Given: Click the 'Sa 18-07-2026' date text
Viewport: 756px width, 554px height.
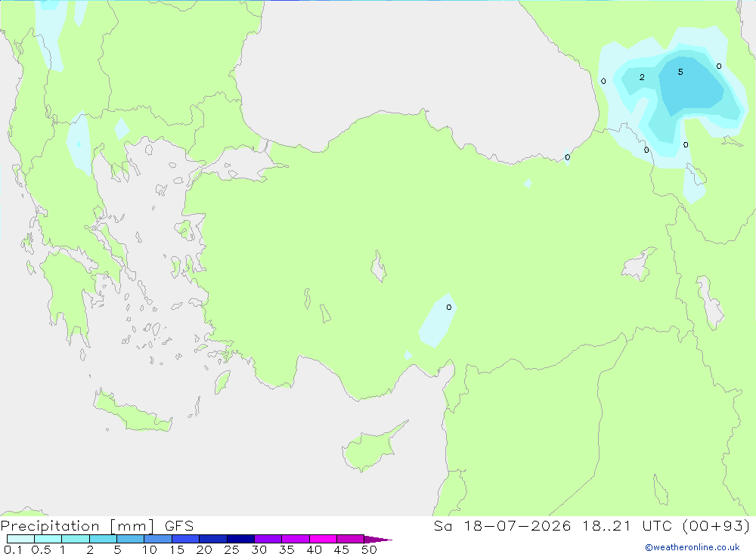Looking at the screenshot, I should point(502,526).
